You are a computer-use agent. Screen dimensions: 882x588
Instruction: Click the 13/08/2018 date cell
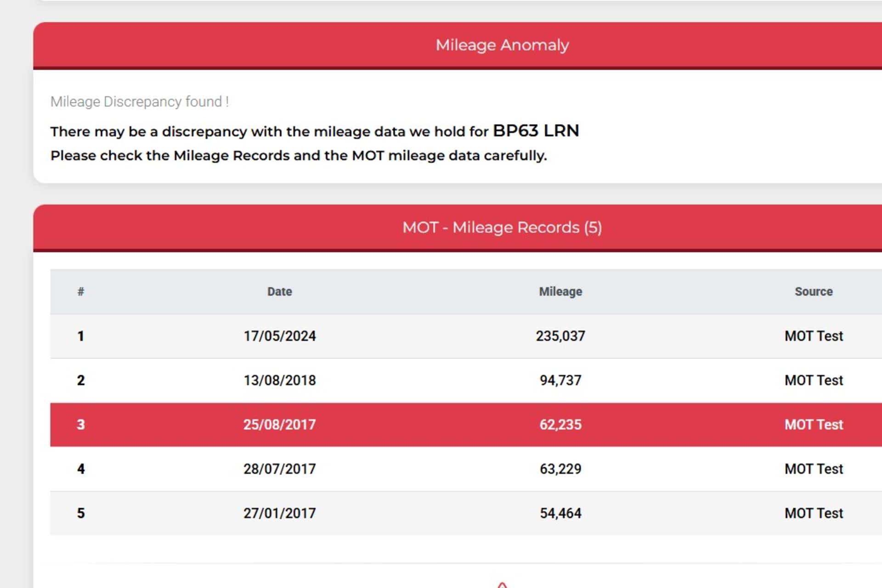tap(279, 380)
